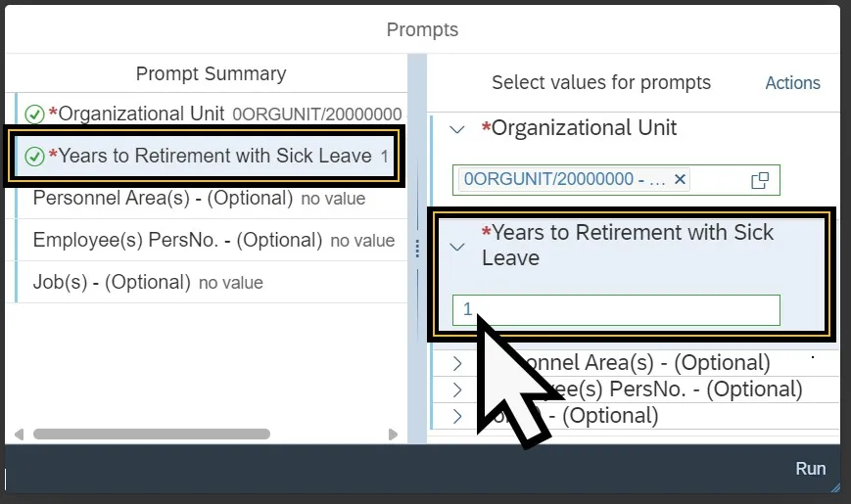Click the green check beside Years to Retirement
Image resolution: width=851 pixels, height=504 pixels.
pos(34,157)
